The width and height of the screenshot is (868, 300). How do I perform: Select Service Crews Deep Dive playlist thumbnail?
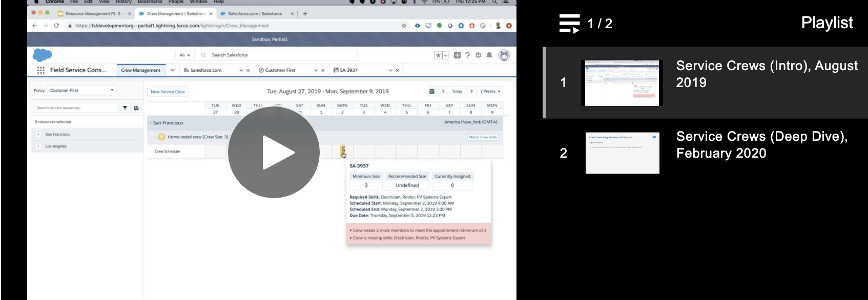(622, 153)
